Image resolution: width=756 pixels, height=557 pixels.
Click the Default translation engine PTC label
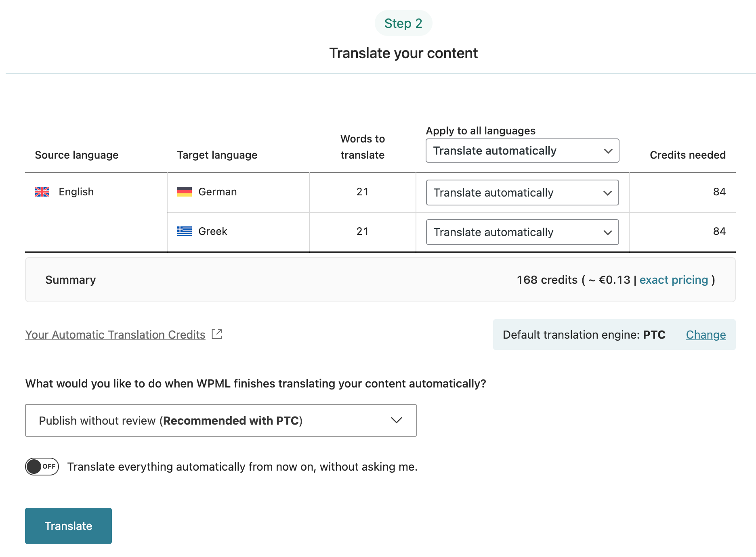click(x=584, y=335)
